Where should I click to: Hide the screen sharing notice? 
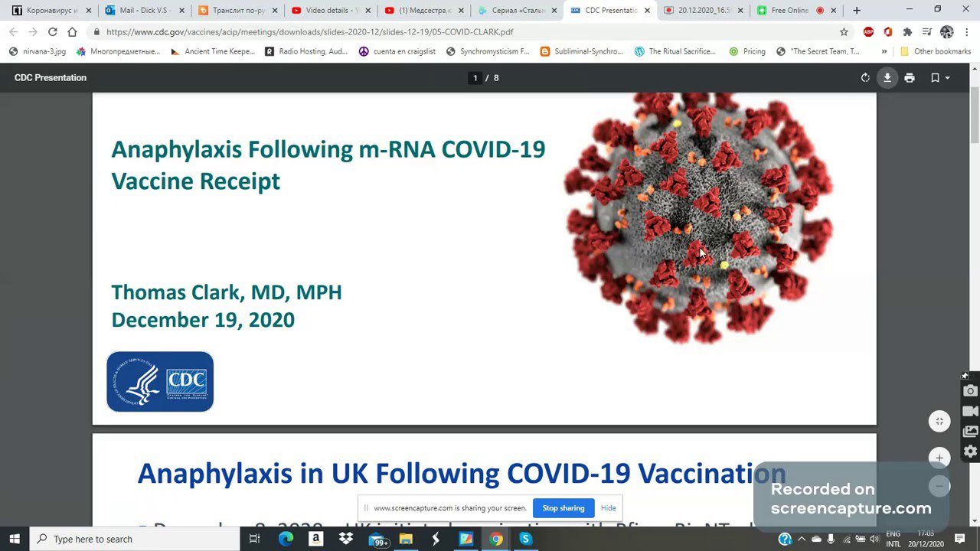click(x=609, y=508)
